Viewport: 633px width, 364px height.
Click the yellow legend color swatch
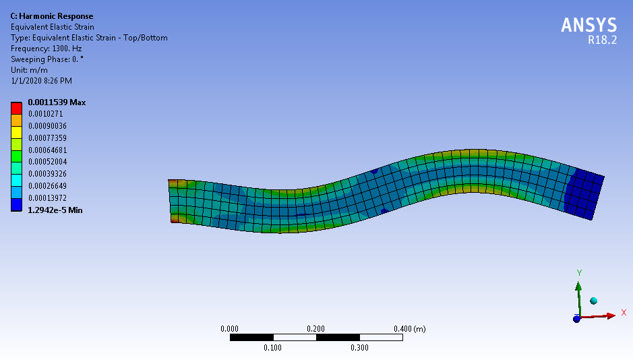tap(16, 132)
